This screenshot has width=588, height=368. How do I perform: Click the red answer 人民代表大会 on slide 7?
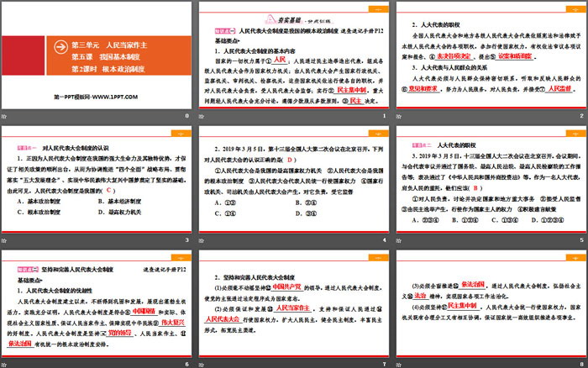[x=223, y=319]
